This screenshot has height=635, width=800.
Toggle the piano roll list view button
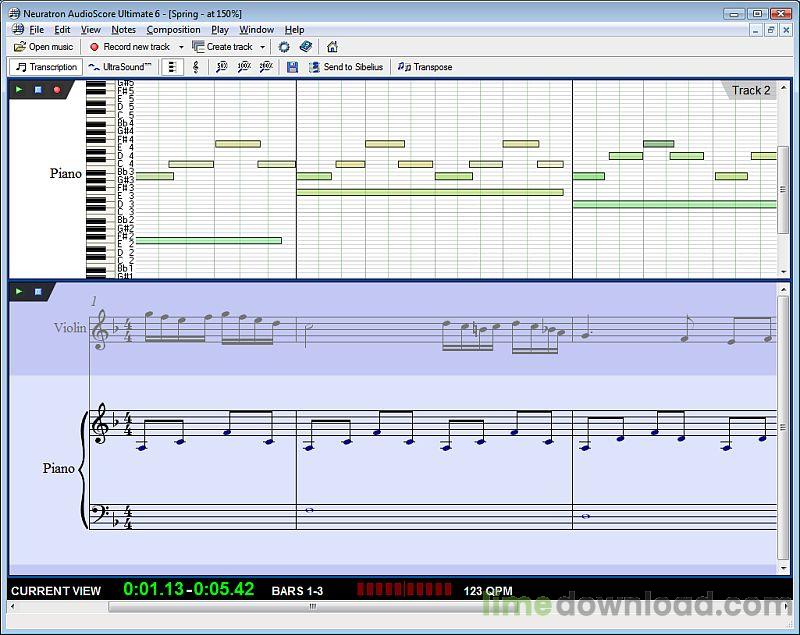coord(172,67)
